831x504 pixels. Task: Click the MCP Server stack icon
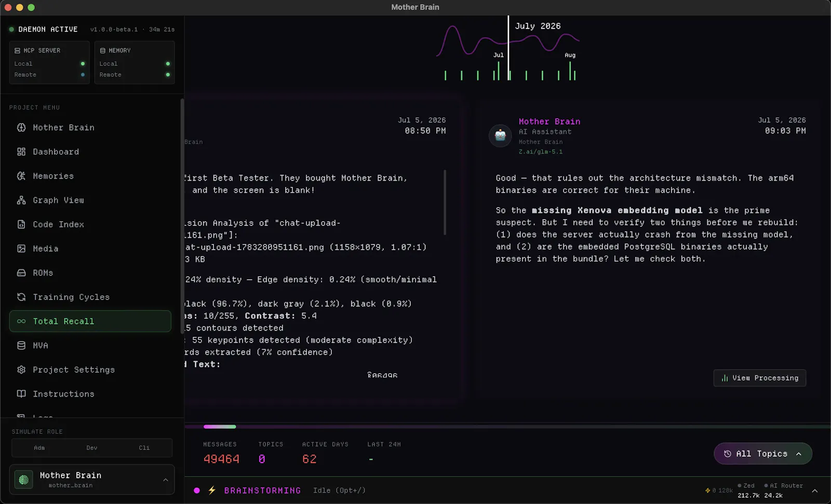pyautogui.click(x=18, y=50)
